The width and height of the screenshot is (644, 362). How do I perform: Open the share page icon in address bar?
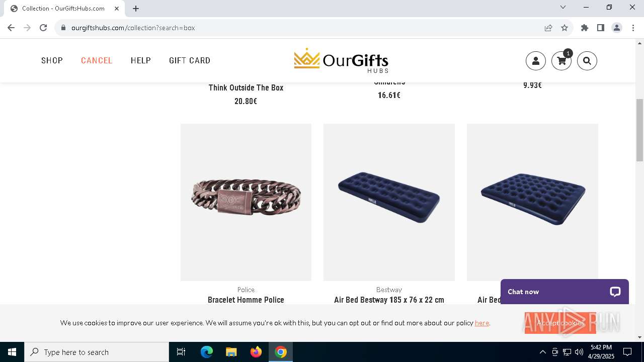548,28
